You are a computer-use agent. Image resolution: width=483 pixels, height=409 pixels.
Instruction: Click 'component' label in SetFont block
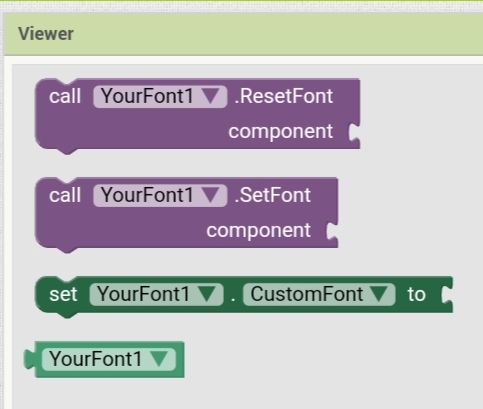click(x=258, y=231)
